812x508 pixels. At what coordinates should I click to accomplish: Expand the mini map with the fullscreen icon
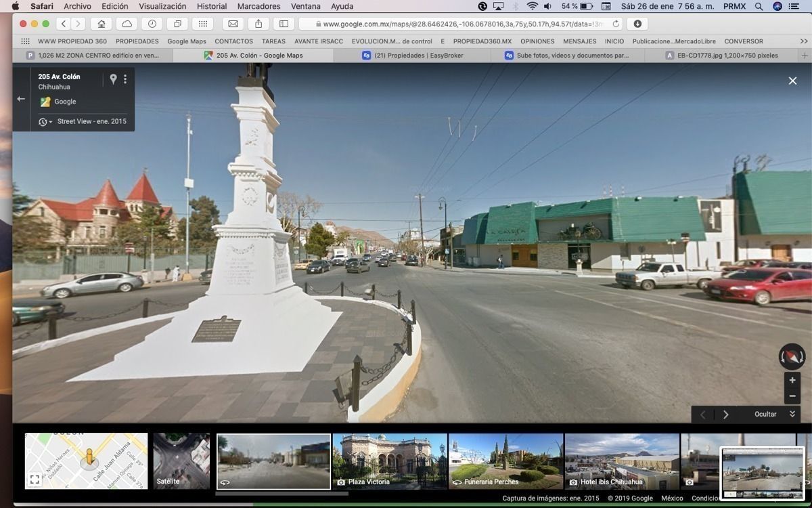click(35, 480)
